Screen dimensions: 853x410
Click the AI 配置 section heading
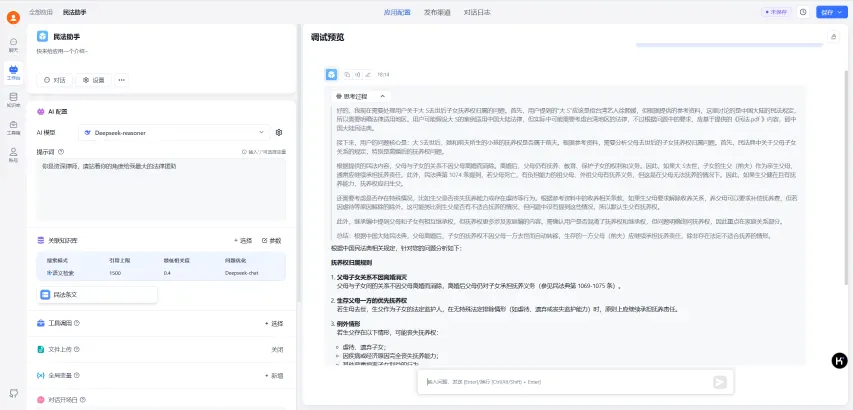pos(58,111)
